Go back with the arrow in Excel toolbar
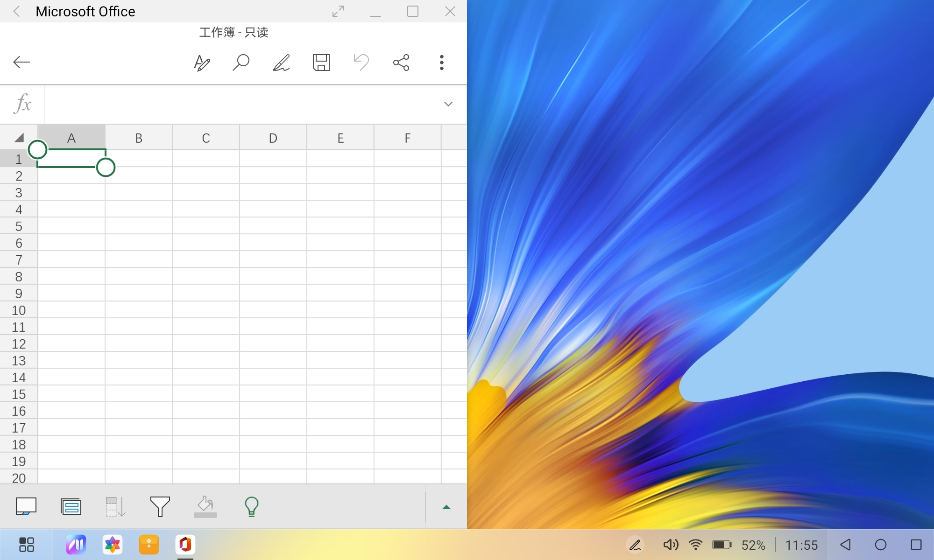This screenshot has width=934, height=560. (x=21, y=62)
